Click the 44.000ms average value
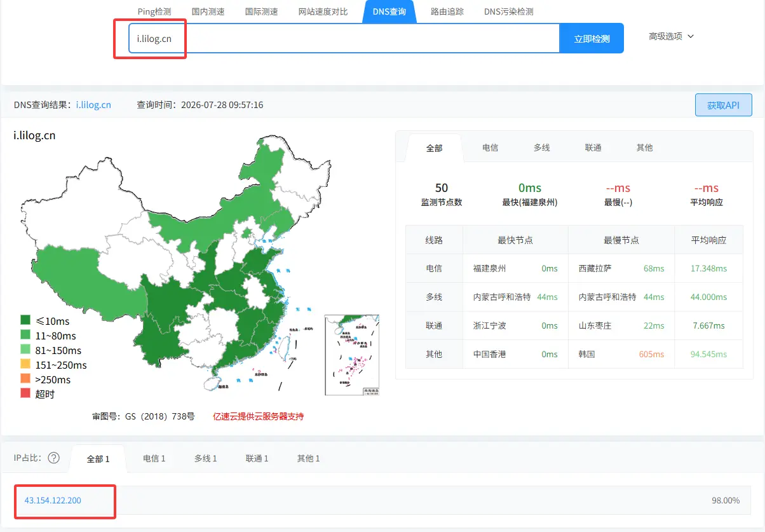This screenshot has width=765, height=532. coord(708,297)
